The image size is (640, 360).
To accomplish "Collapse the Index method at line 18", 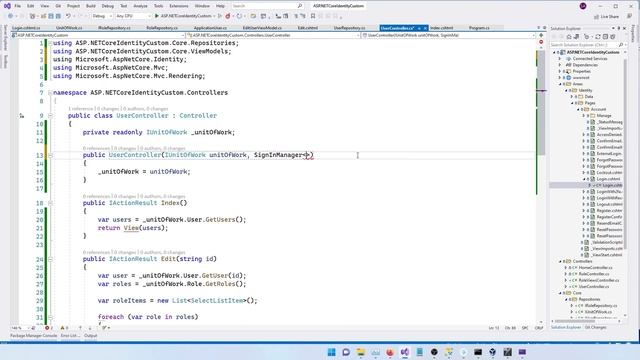I will pos(50,203).
